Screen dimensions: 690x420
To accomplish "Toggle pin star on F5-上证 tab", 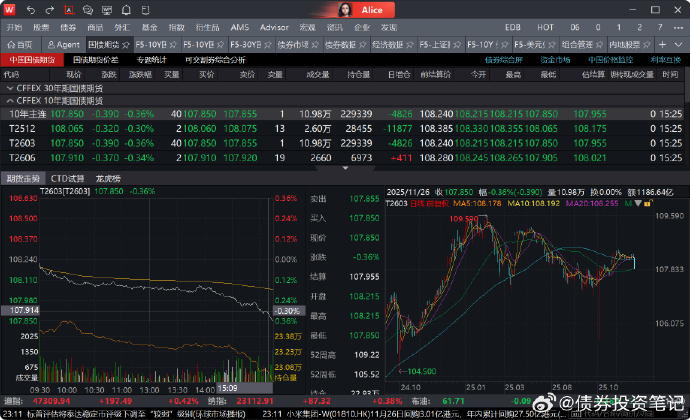I will pyautogui.click(x=457, y=45).
